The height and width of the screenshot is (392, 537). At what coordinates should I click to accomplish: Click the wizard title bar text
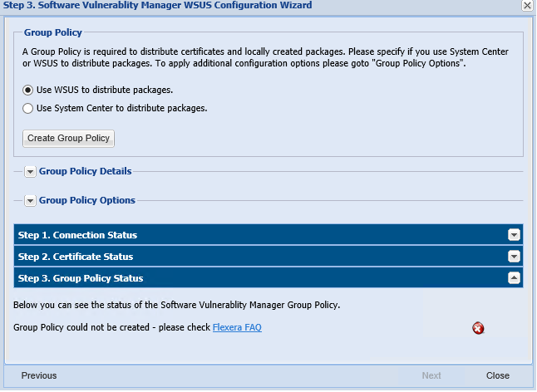pos(158,6)
